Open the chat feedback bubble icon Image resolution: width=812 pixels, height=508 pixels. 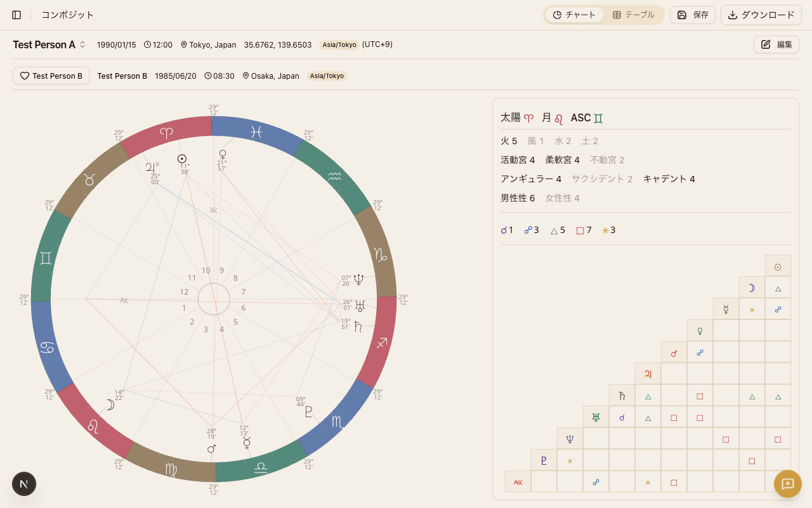coord(787,484)
